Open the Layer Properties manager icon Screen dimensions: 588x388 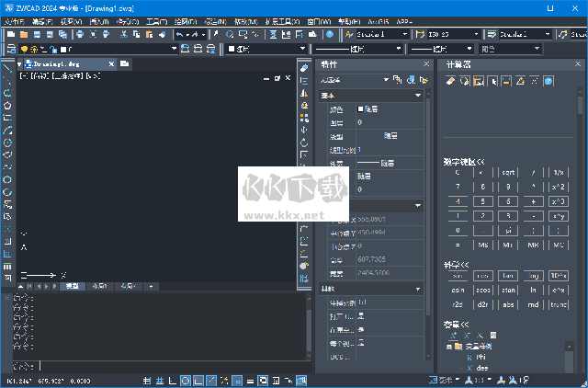tap(11, 49)
